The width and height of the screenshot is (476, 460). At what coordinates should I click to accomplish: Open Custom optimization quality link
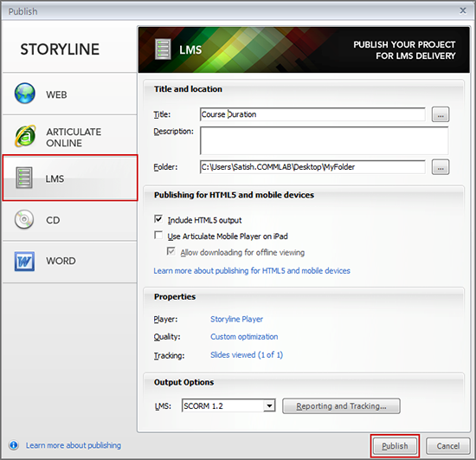pos(244,337)
